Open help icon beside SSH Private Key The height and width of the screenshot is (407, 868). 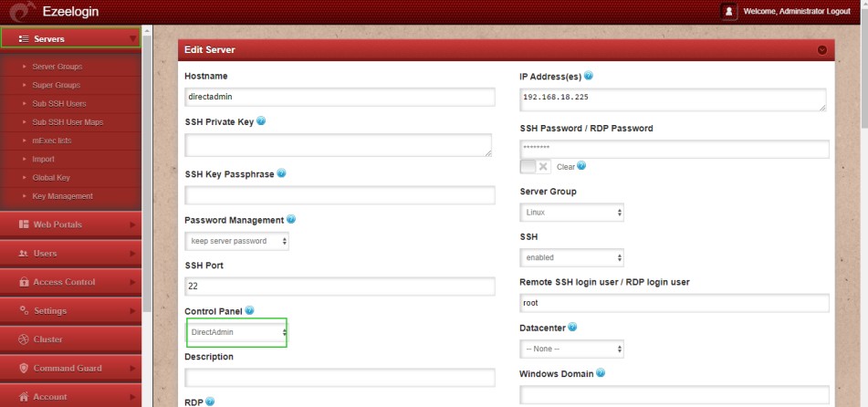261,120
